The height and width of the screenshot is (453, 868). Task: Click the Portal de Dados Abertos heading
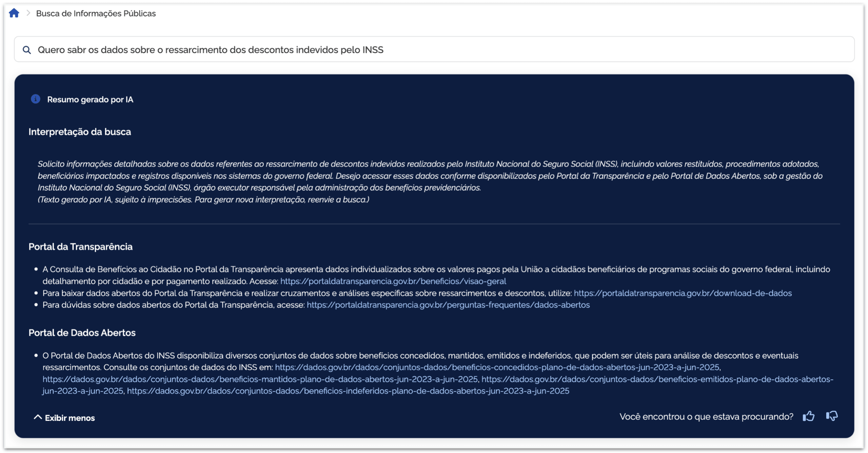(x=82, y=333)
